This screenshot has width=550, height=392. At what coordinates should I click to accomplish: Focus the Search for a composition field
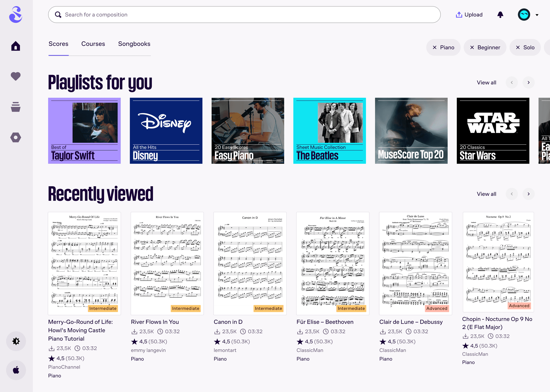244,14
